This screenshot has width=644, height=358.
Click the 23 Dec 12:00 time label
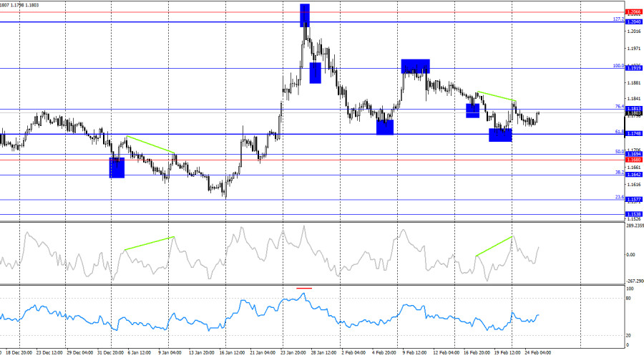point(49,353)
